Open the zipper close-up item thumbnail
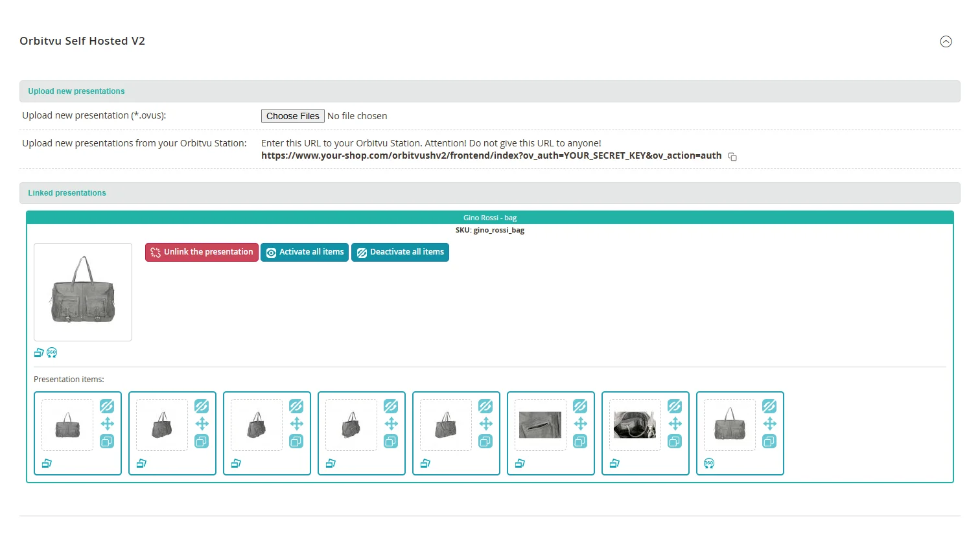 tap(541, 425)
